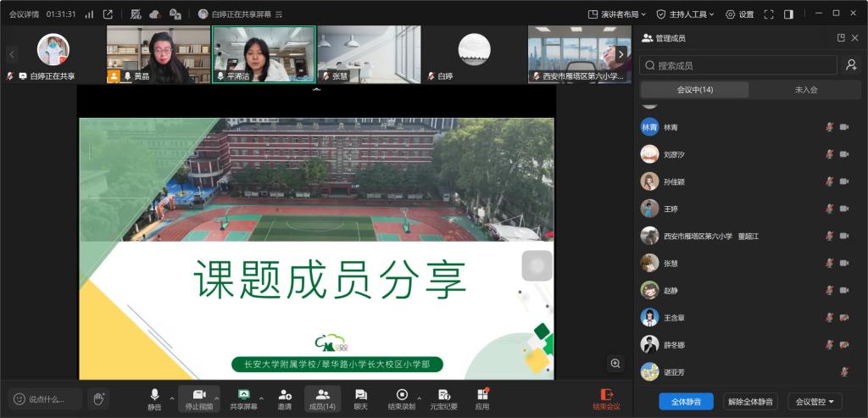Click the 共享屏幕 share screen icon

coord(243,398)
